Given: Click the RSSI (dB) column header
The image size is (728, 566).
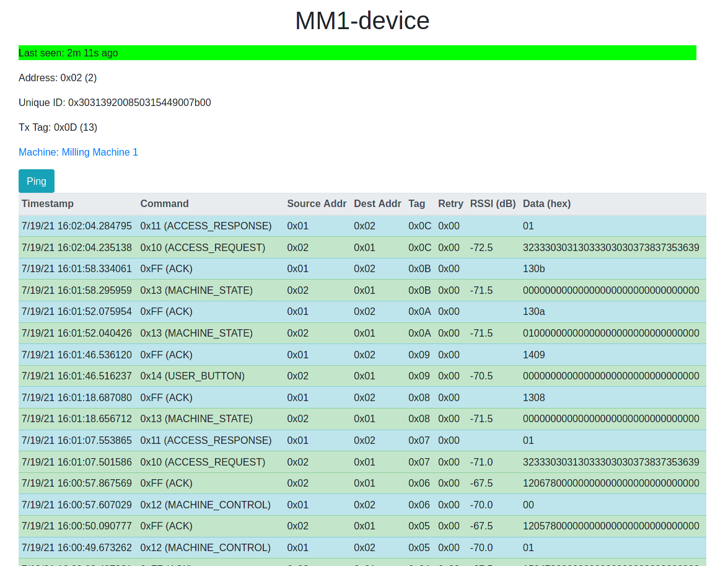Looking at the screenshot, I should pyautogui.click(x=493, y=203).
